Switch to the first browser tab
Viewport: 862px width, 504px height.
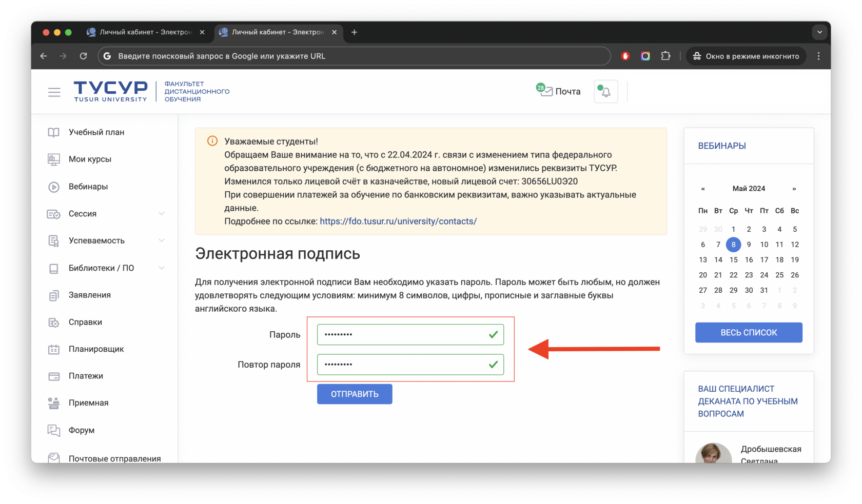pyautogui.click(x=146, y=32)
